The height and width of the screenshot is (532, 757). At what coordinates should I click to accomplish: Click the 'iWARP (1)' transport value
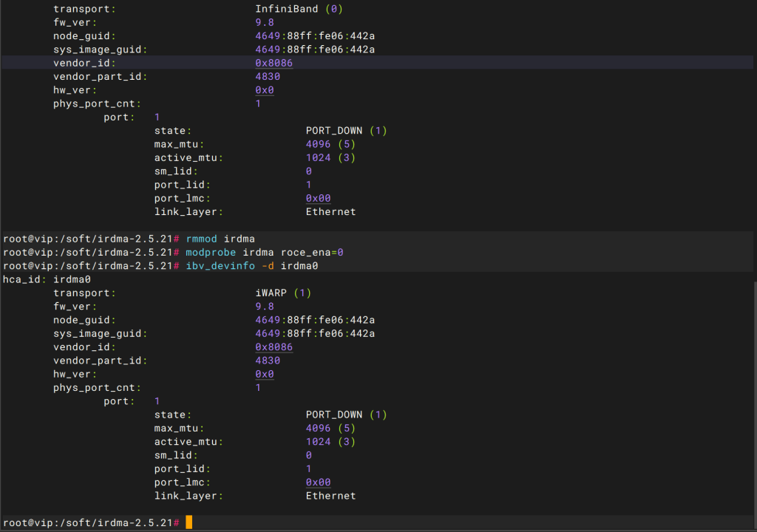(283, 293)
